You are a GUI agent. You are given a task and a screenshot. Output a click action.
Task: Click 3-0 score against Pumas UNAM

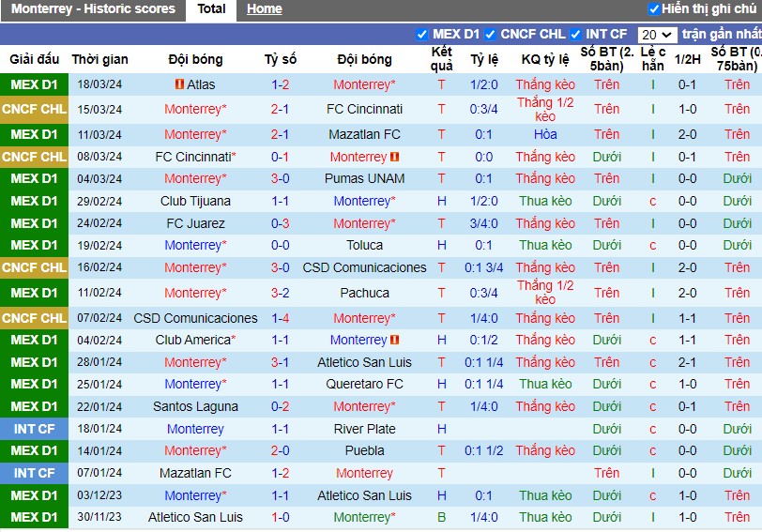tap(280, 178)
